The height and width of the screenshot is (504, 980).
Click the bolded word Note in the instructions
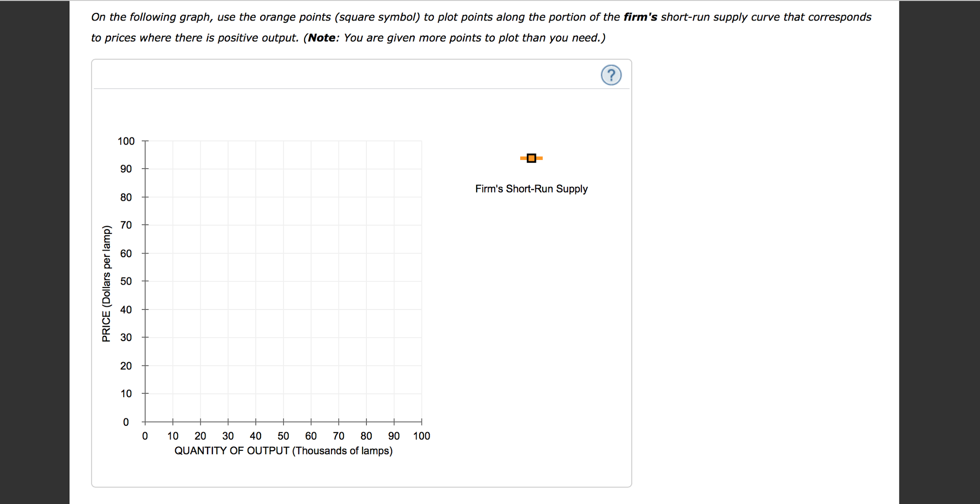[x=322, y=37]
